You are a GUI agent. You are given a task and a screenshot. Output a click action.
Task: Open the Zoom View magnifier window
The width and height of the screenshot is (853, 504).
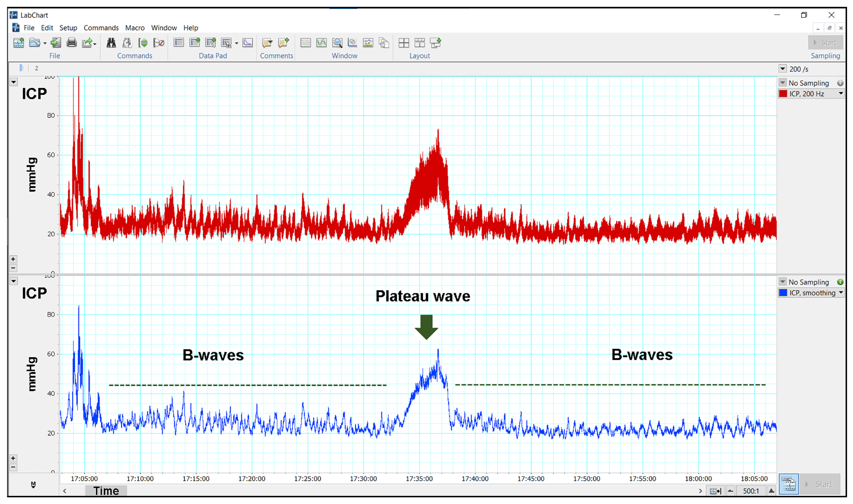coord(337,43)
